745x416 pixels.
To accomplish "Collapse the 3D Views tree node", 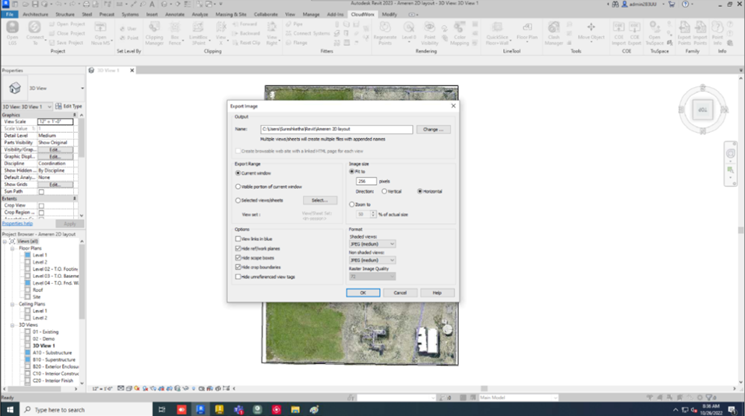I will pyautogui.click(x=12, y=325).
